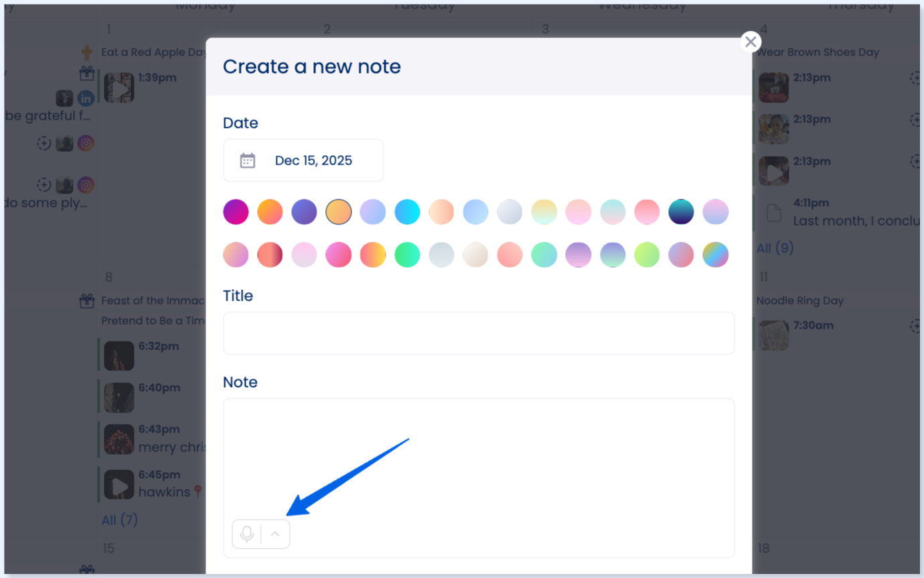Open the All (9) posts link
The image size is (924, 578).
[775, 248]
